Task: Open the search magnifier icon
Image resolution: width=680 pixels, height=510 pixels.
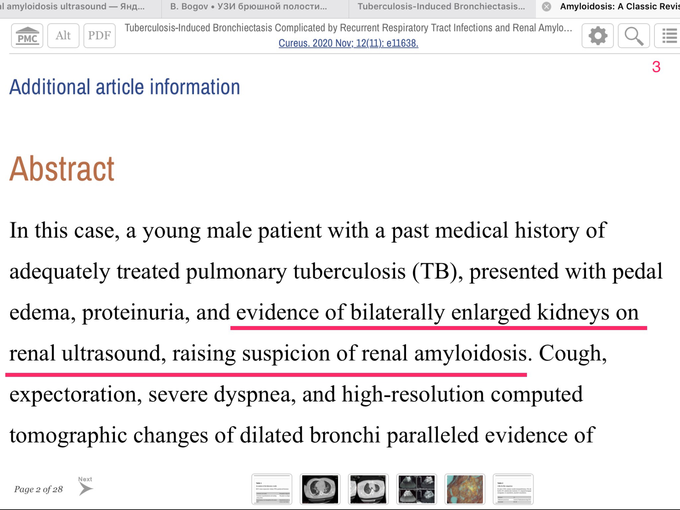Action: (x=634, y=36)
